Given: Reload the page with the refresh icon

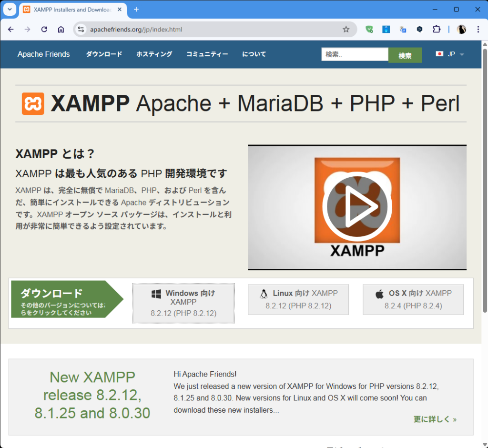Looking at the screenshot, I should [x=44, y=30].
